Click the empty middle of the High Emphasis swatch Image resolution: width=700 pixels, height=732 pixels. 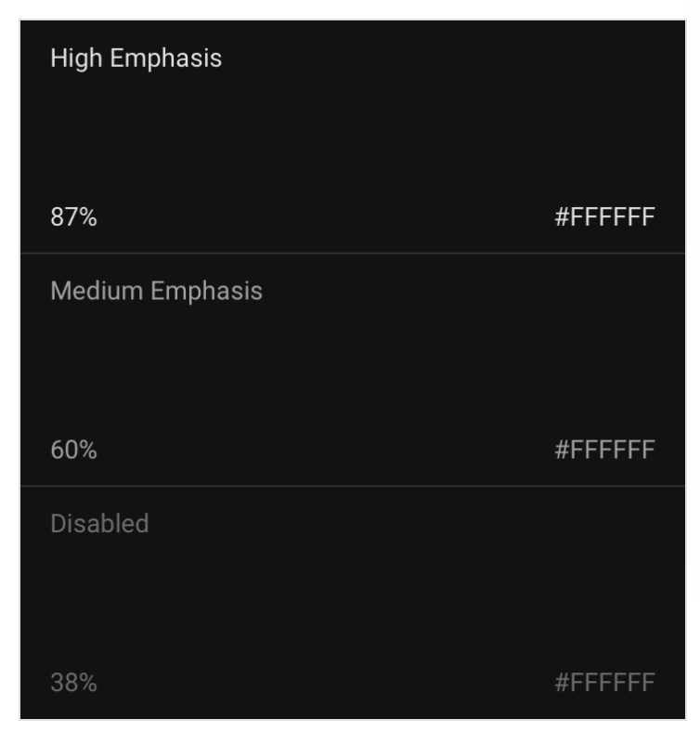(x=353, y=137)
